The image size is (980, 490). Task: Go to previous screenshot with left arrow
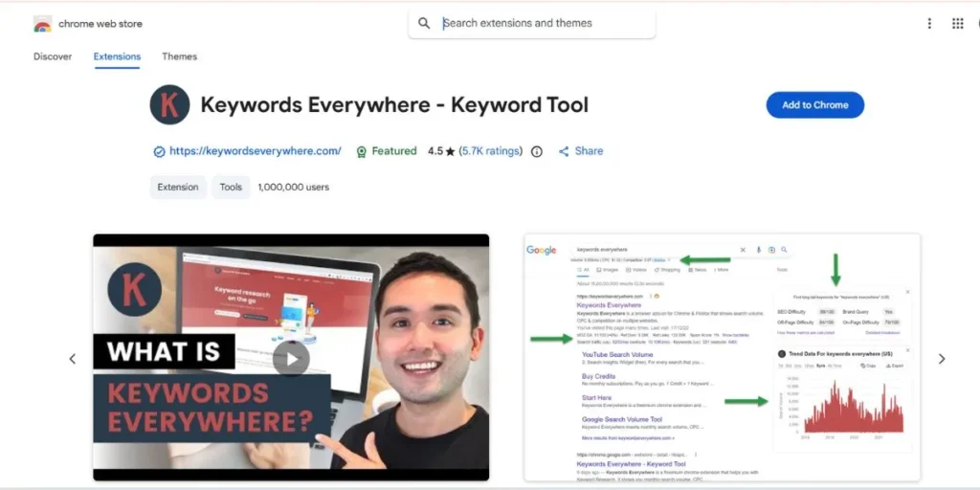tap(73, 359)
